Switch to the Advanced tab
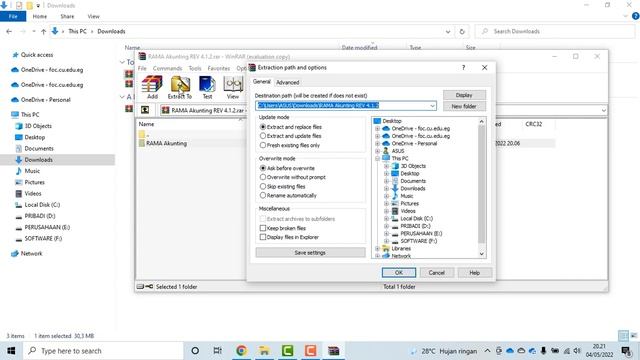Viewport: 640px width, 360px height. point(288,82)
